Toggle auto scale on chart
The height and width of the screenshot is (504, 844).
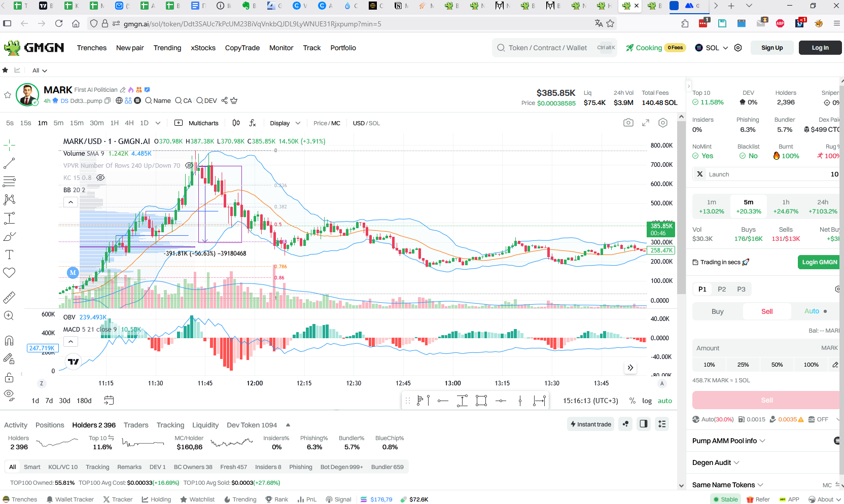(x=665, y=401)
